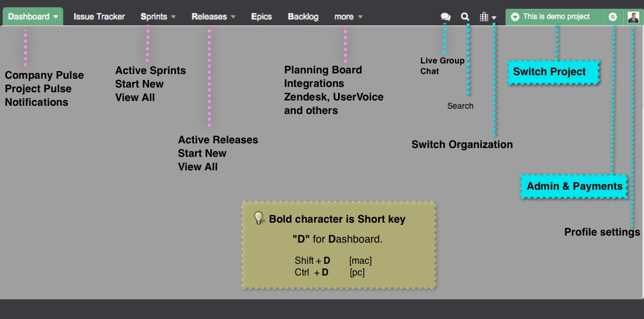Open the Live Group Chat icon
Screen dimensions: 644x319
click(x=446, y=17)
